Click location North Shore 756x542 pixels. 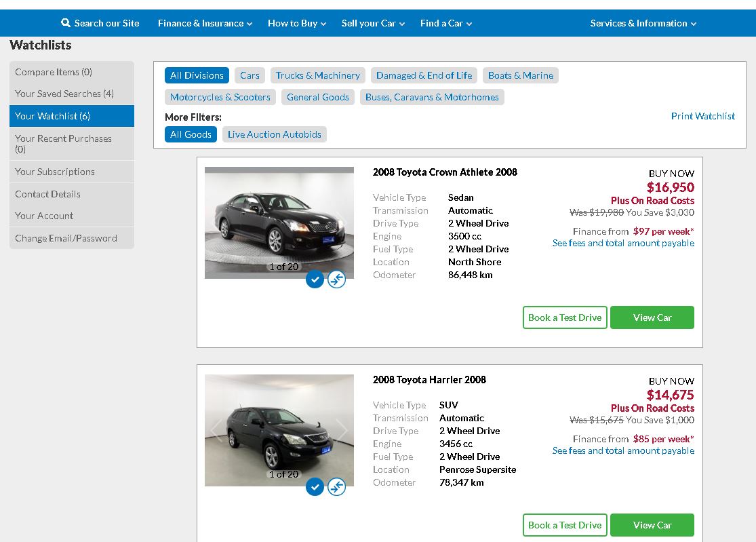[475, 262]
